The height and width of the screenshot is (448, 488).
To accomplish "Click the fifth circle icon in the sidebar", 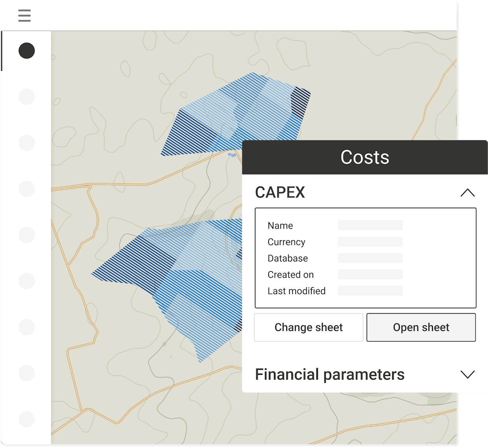I will pos(27,235).
